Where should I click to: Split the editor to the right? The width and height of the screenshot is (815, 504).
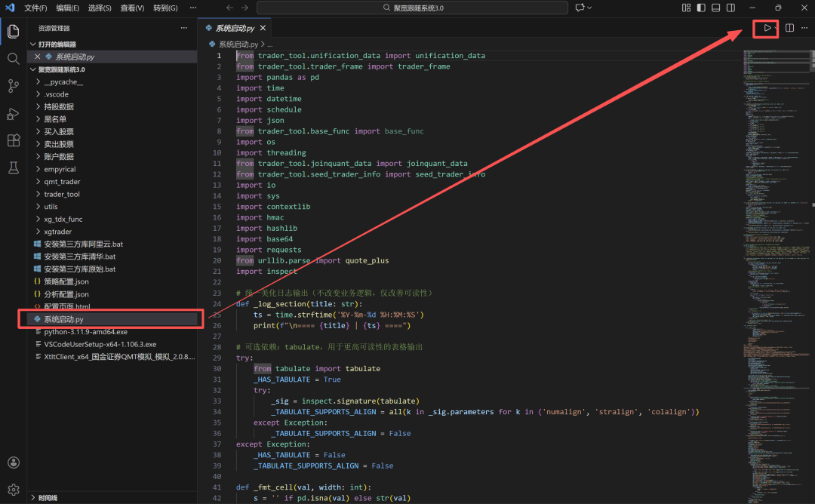tap(789, 28)
